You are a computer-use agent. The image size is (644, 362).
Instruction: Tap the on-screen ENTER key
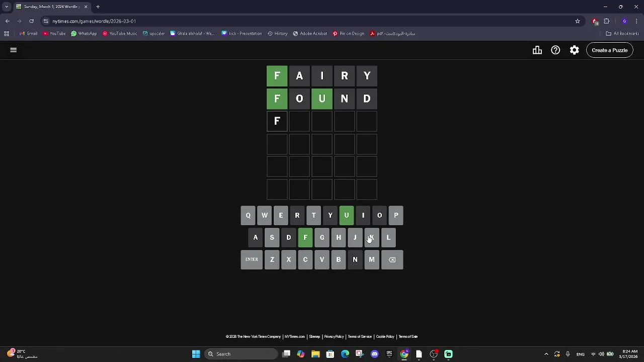(x=252, y=260)
